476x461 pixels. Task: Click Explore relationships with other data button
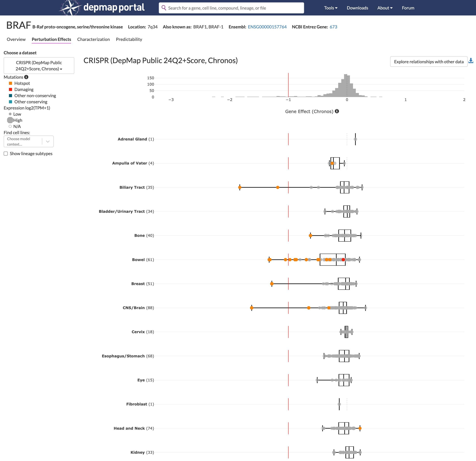pos(428,62)
